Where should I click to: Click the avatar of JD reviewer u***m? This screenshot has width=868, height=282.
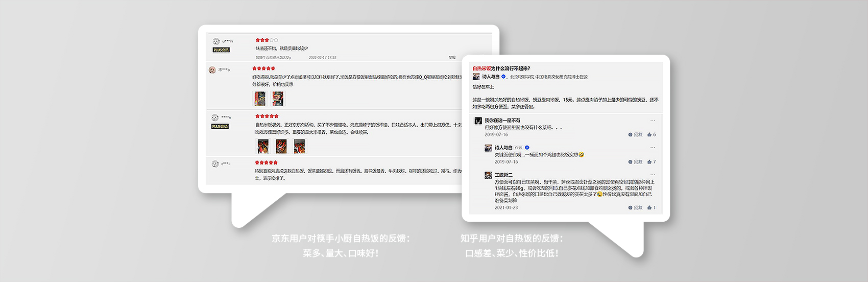(216, 41)
